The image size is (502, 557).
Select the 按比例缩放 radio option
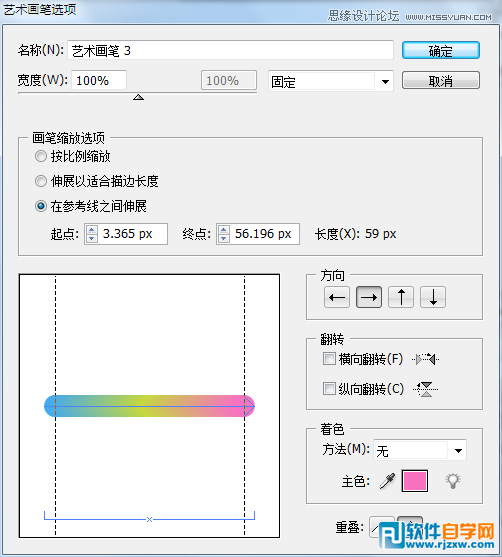[41, 156]
